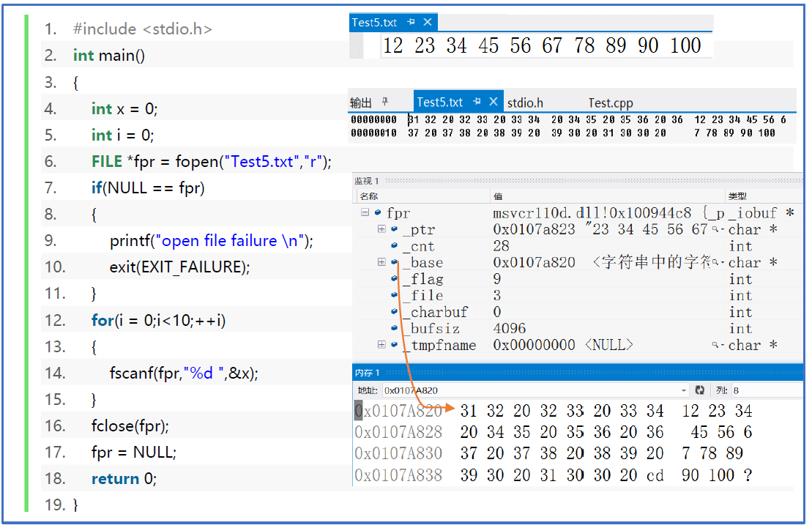The height and width of the screenshot is (528, 812).
Task: Select the _bufsiz row in watch window
Action: coord(438,329)
